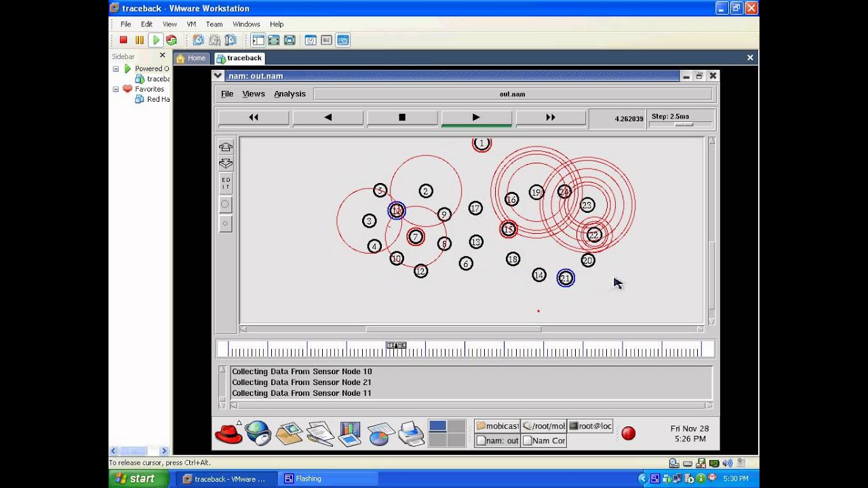The width and height of the screenshot is (868, 488).
Task: Open the Snapshot Manager toolbar icon
Action: 231,40
